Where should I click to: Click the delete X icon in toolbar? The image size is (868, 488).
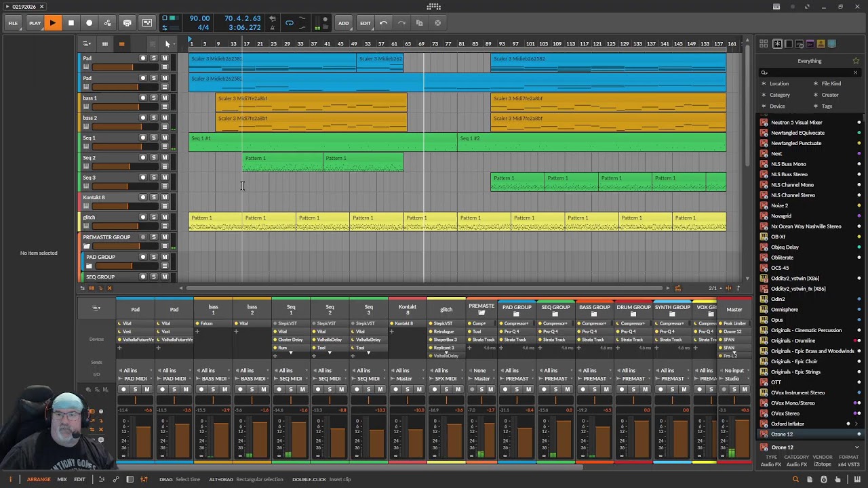coord(437,23)
